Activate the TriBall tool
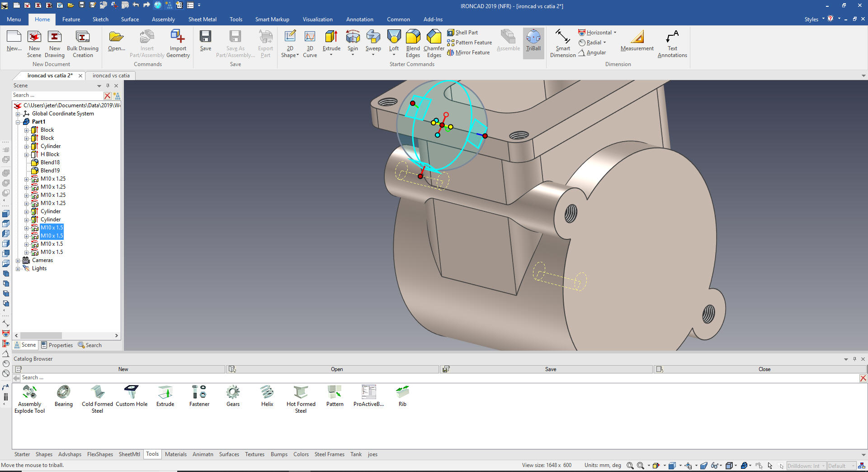Screen dimensions: 868x472 tap(533, 41)
